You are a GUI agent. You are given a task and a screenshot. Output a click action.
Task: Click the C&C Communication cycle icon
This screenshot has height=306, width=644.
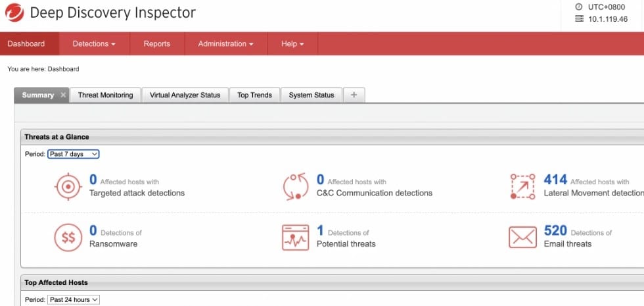tap(296, 187)
